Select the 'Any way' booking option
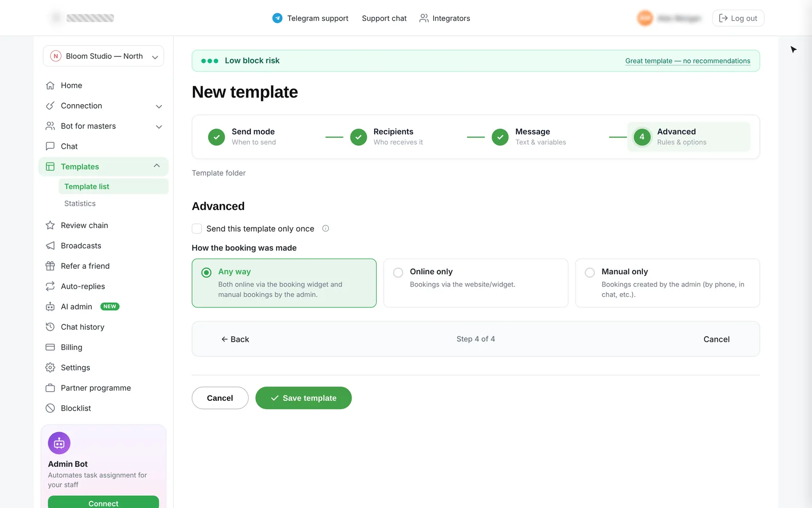The image size is (812, 508). (284, 283)
